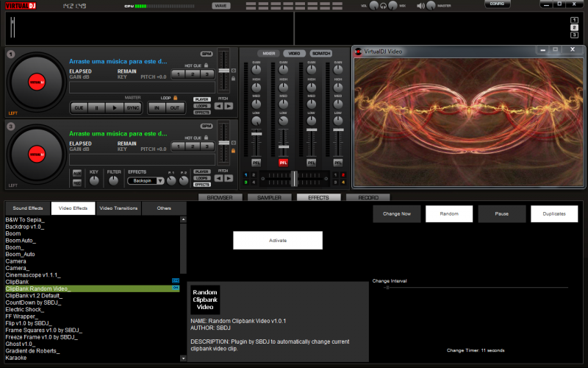
Task: Click the Activate effect button
Action: pos(278,241)
